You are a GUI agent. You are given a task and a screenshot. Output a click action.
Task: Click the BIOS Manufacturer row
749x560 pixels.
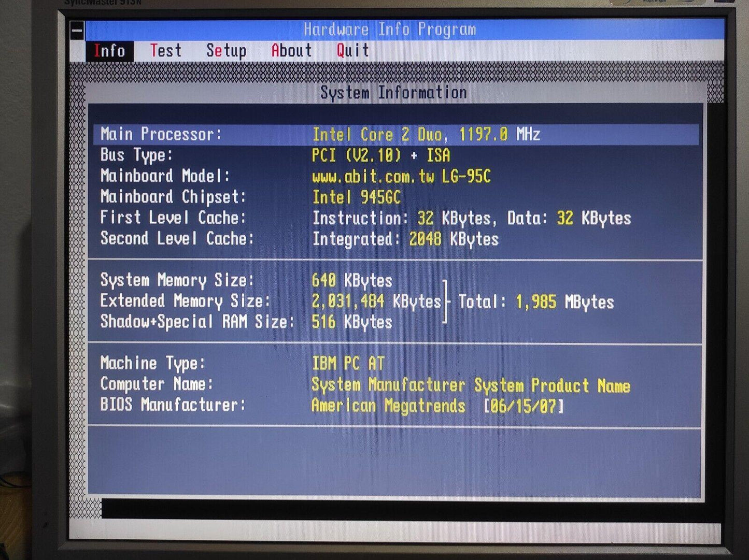tap(395, 405)
